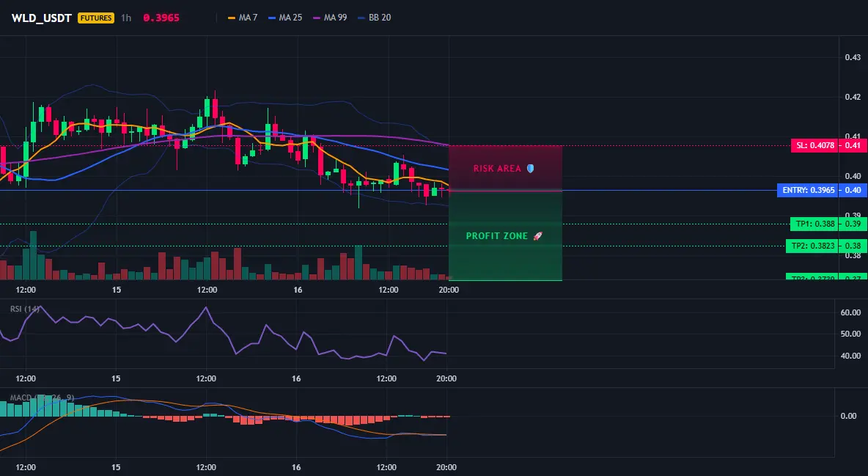The image size is (868, 476).
Task: Toggle the MA 25 legend entry
Action: [285, 18]
